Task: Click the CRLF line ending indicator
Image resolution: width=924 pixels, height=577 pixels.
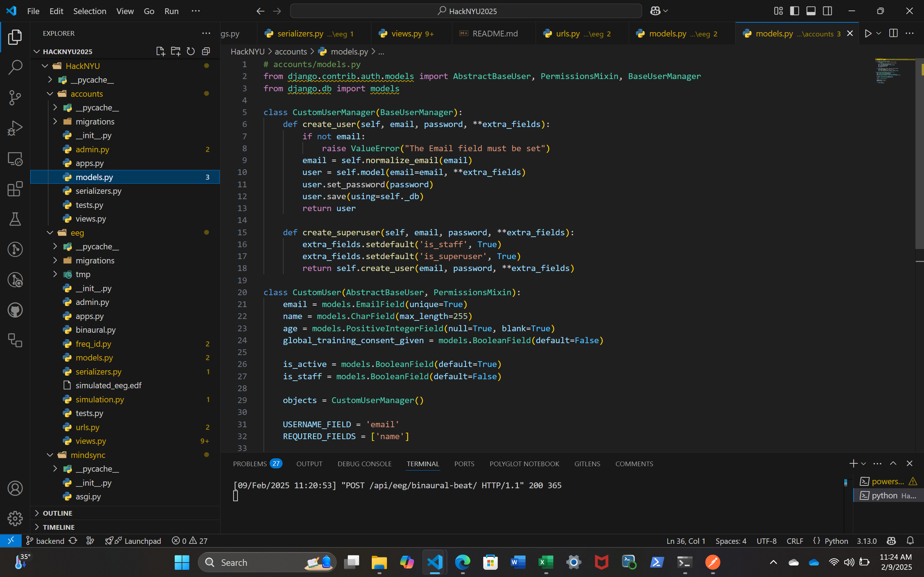Action: tap(795, 541)
